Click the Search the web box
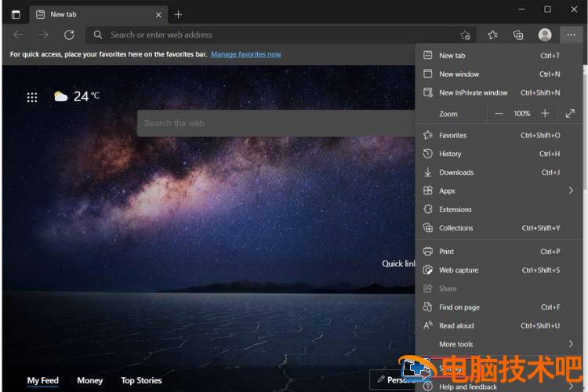Viewport: 588px width, 392px height. [x=277, y=123]
